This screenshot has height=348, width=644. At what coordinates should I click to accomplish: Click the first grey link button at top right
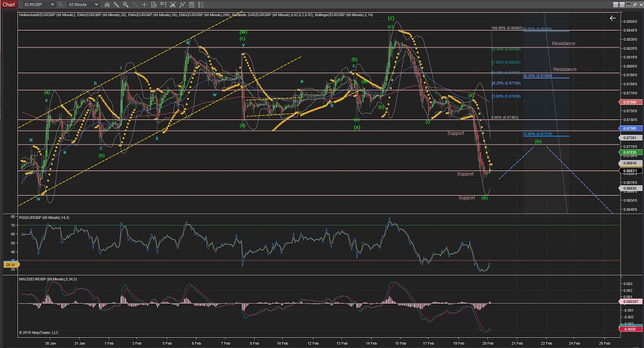[616, 5]
